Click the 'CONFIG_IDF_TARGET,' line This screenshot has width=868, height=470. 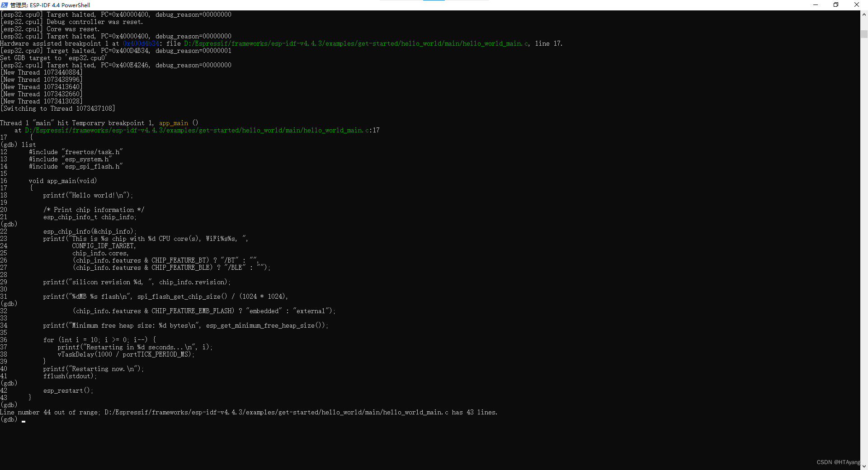click(104, 246)
